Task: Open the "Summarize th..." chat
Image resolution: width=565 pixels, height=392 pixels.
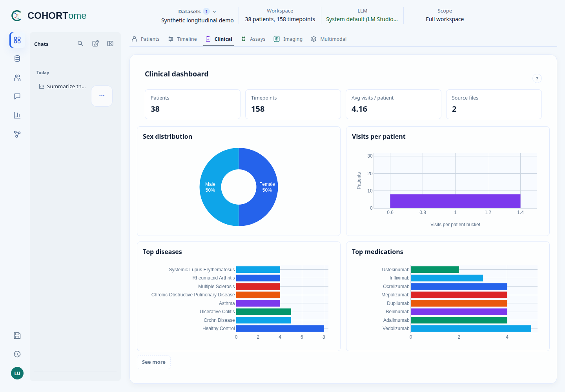Action: tap(63, 86)
